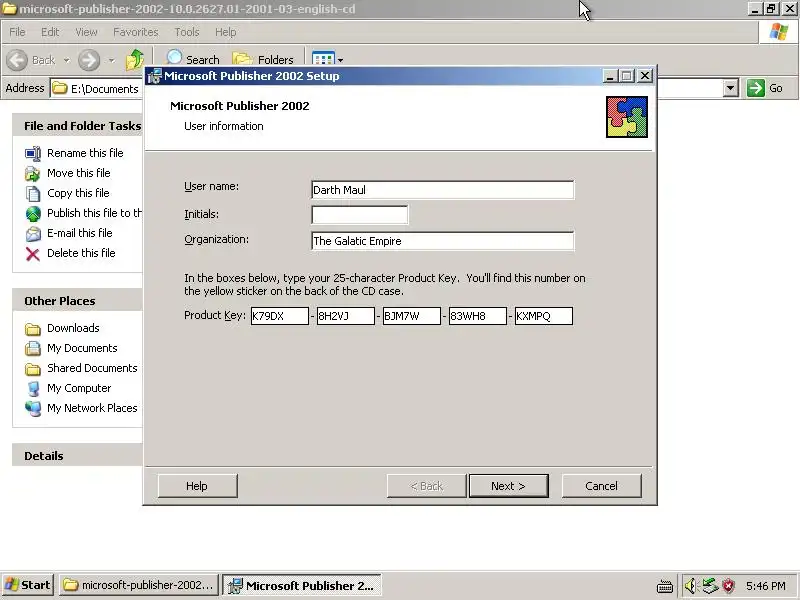800x600 pixels.
Task: Click the My Documents icon
Action: [x=33, y=348]
